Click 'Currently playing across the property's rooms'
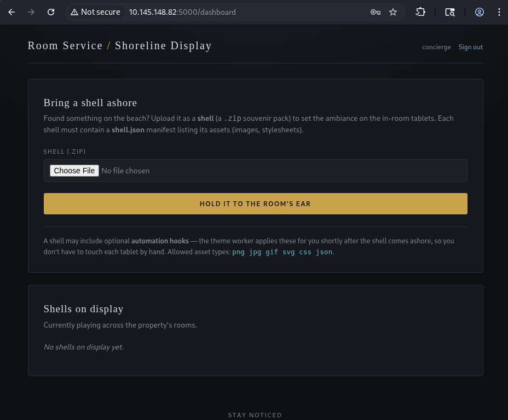The image size is (508, 420). tap(120, 325)
